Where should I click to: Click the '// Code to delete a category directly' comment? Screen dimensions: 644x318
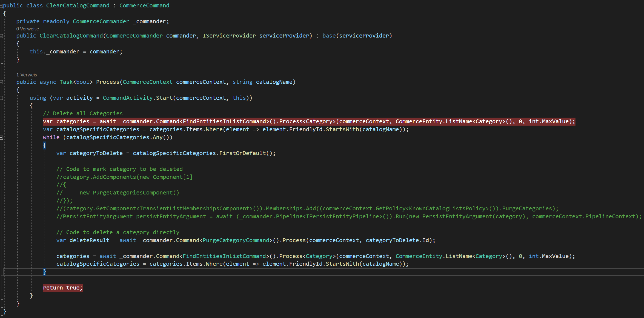(x=118, y=232)
